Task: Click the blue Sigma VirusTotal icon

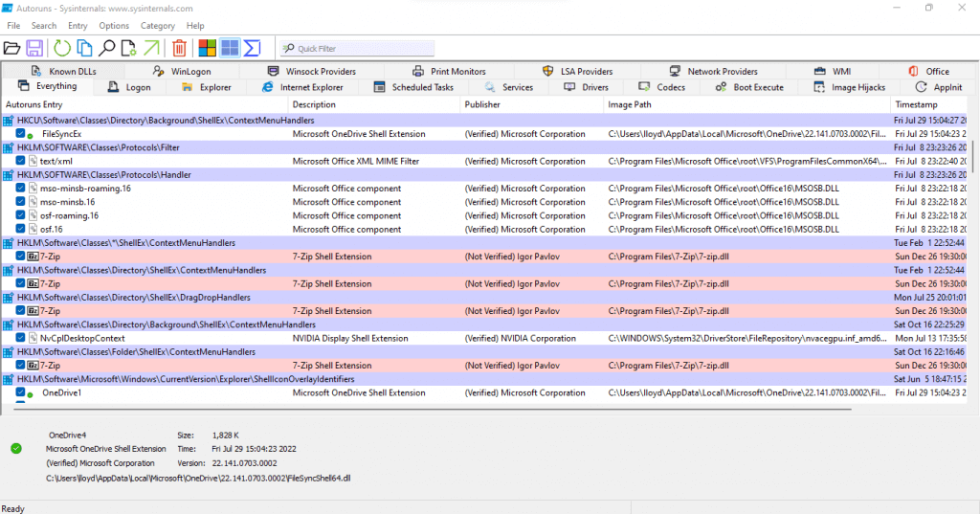Action: pyautogui.click(x=252, y=48)
